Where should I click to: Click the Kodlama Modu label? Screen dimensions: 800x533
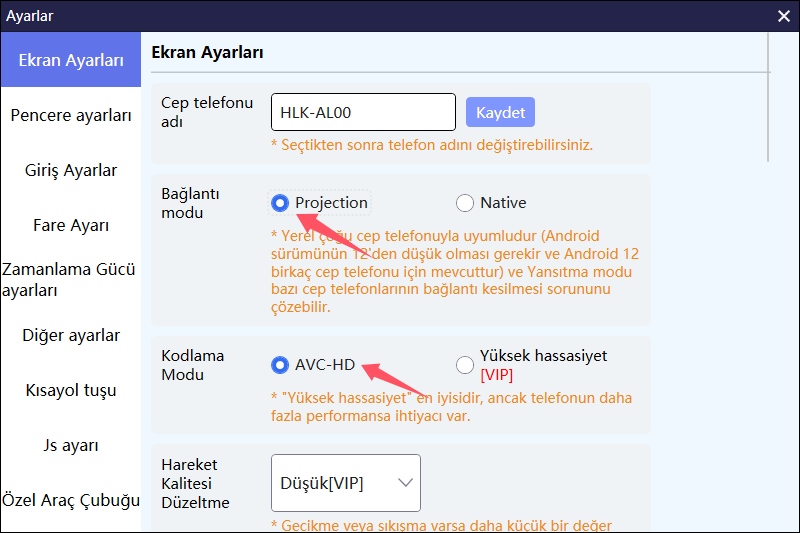pos(192,365)
